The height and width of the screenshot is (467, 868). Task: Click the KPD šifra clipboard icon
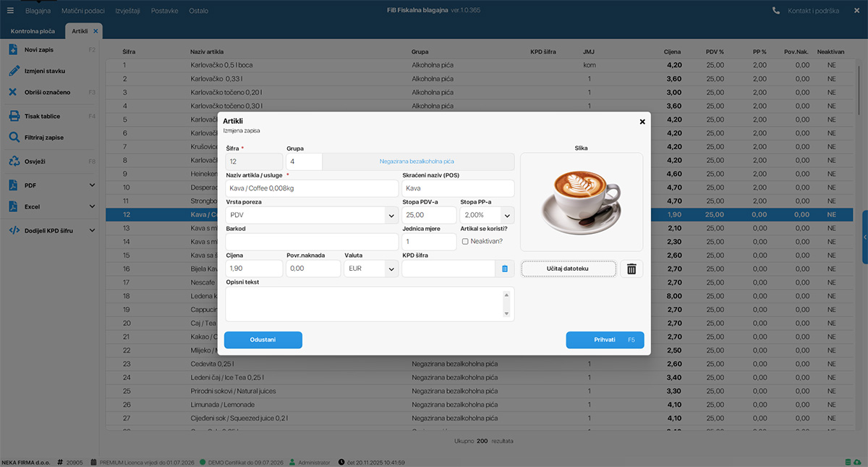(x=505, y=269)
